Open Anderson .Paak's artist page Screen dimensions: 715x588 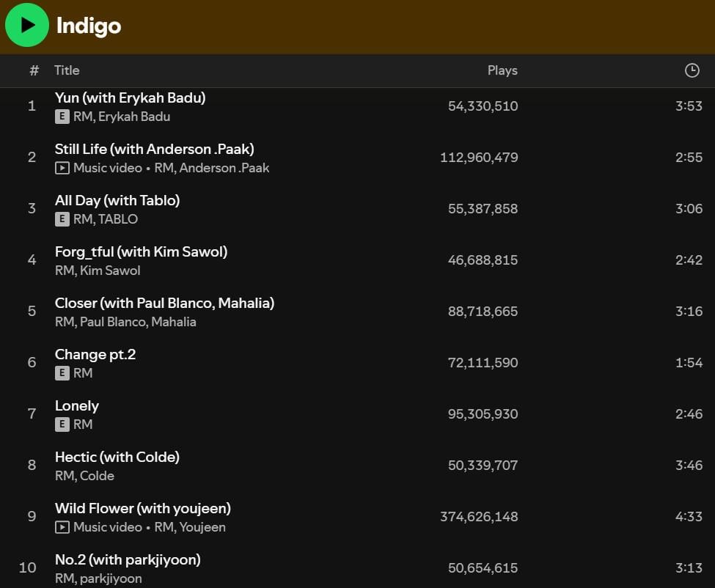coord(228,167)
